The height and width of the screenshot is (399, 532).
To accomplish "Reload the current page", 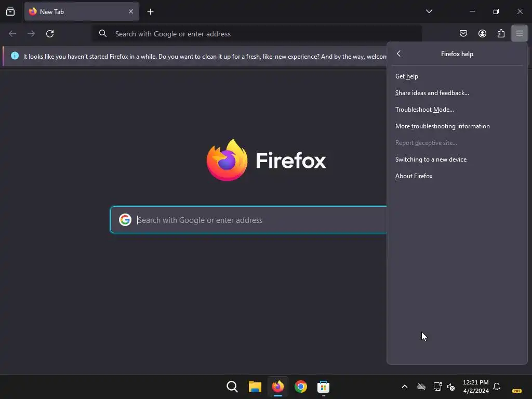I will (50, 34).
